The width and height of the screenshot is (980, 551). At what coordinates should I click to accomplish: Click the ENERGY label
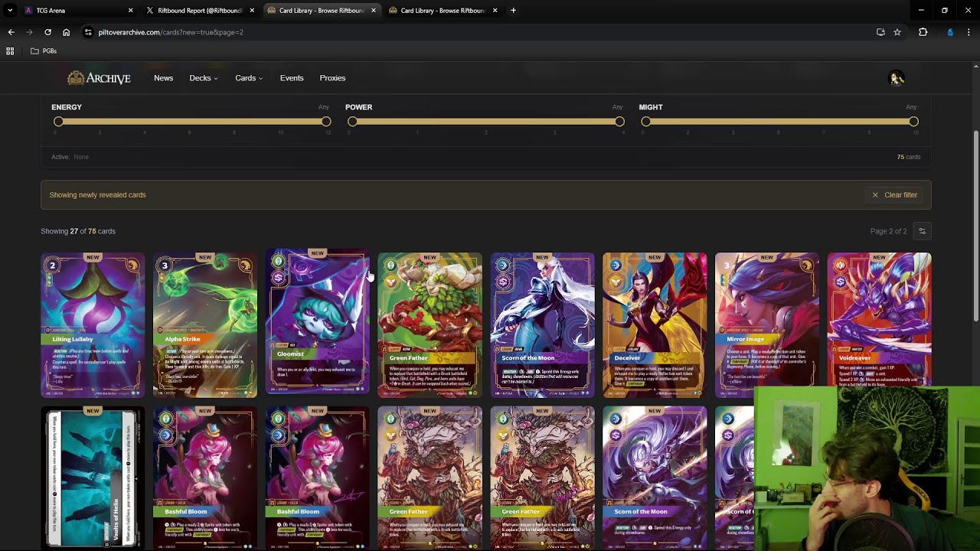click(x=67, y=107)
